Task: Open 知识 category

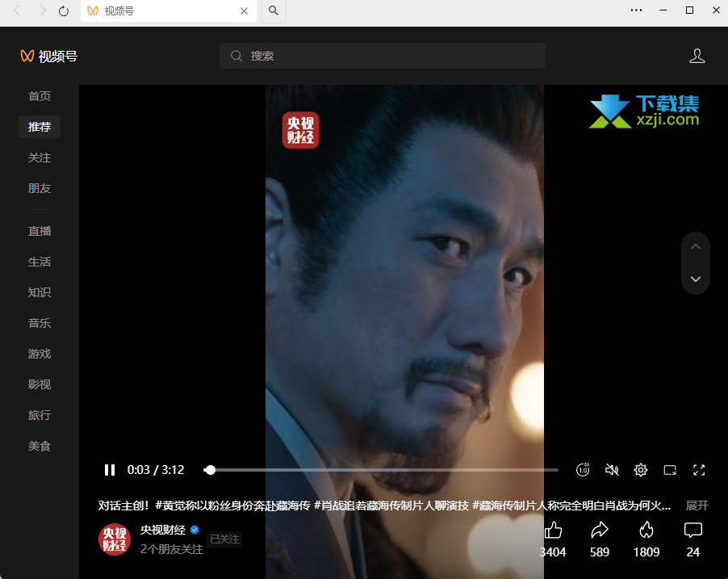Action: [x=40, y=292]
